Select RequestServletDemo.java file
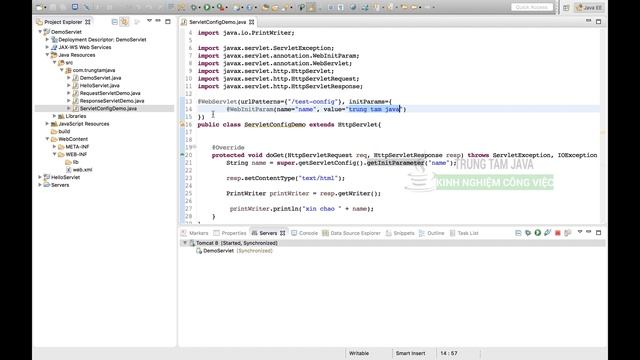Viewport: 640px width, 360px height. coord(110,93)
